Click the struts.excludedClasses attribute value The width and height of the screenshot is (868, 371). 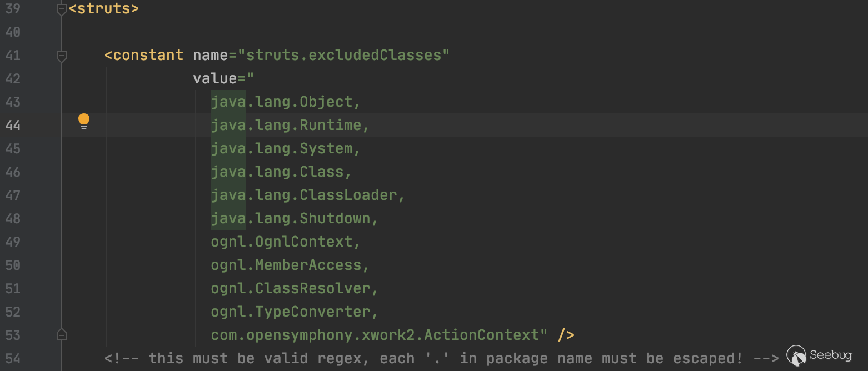tap(343, 56)
